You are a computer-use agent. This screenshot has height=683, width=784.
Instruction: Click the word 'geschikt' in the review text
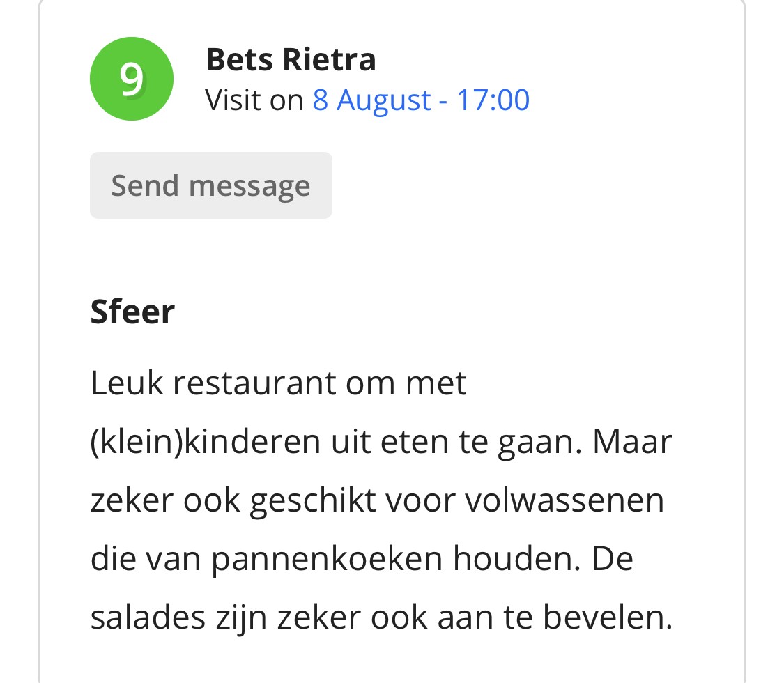[313, 502]
